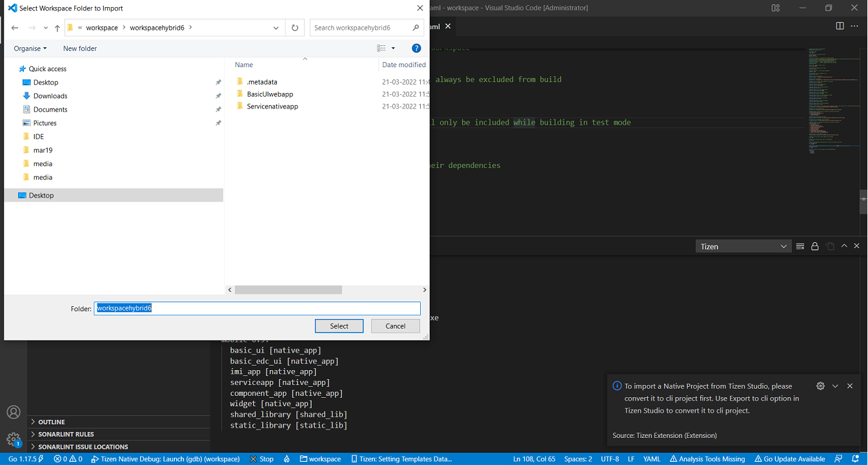
Task: Expand the SONARLINT RULES section
Action: [66, 434]
